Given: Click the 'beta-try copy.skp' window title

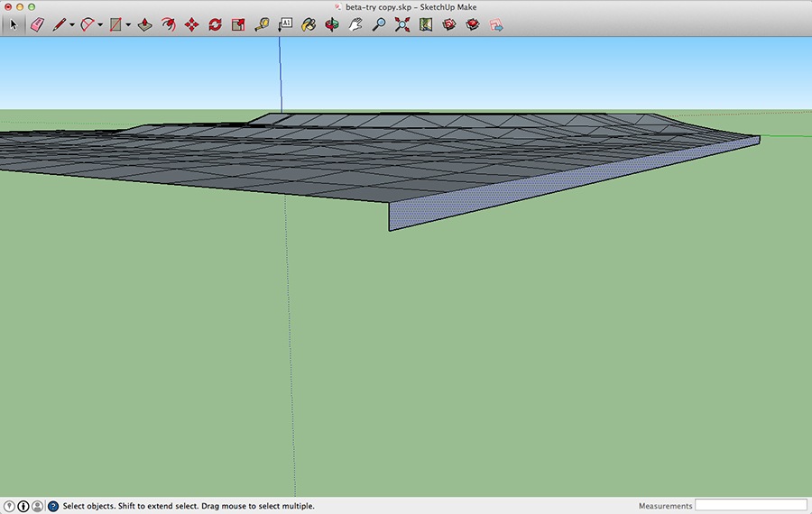Looking at the screenshot, I should [x=379, y=7].
